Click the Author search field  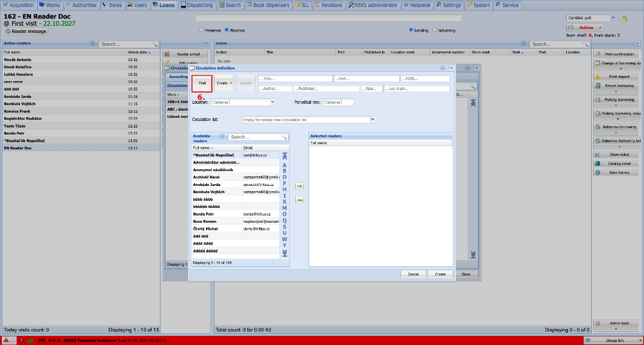pyautogui.click(x=275, y=88)
